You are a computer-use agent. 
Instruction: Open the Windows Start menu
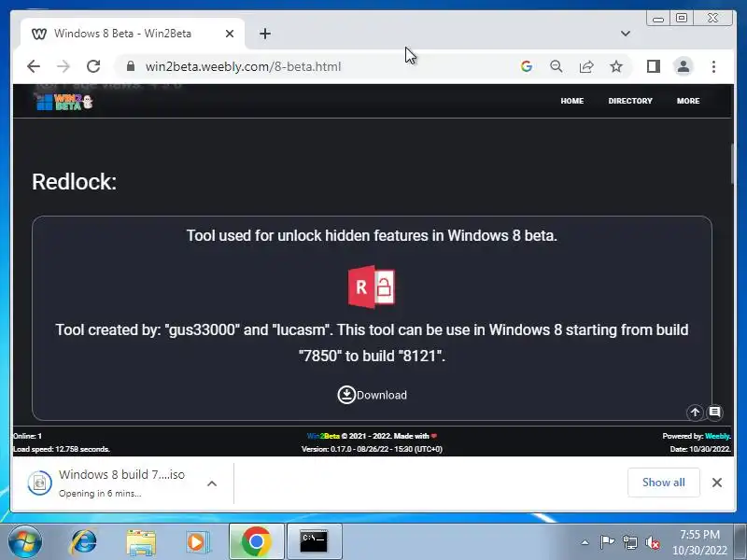coord(25,541)
